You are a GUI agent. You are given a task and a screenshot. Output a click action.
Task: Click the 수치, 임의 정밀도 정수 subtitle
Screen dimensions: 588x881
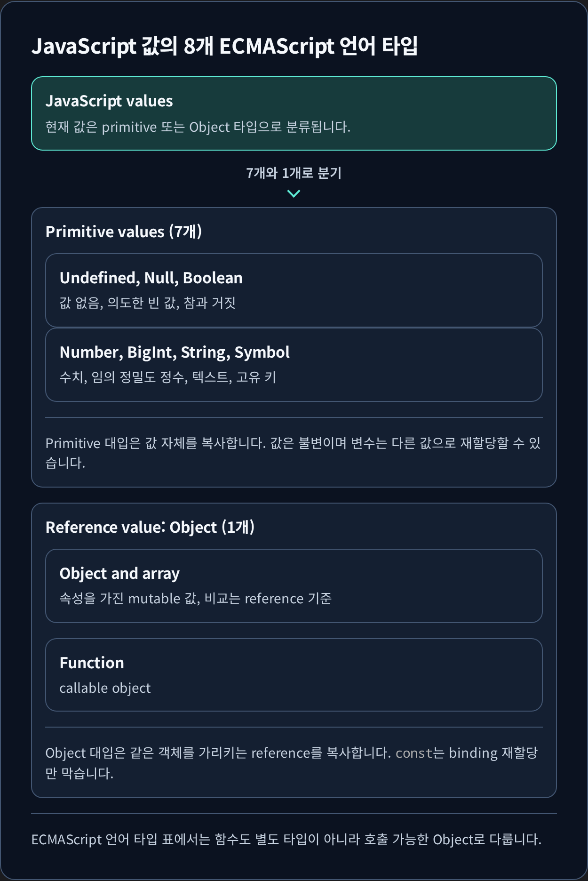pos(168,377)
